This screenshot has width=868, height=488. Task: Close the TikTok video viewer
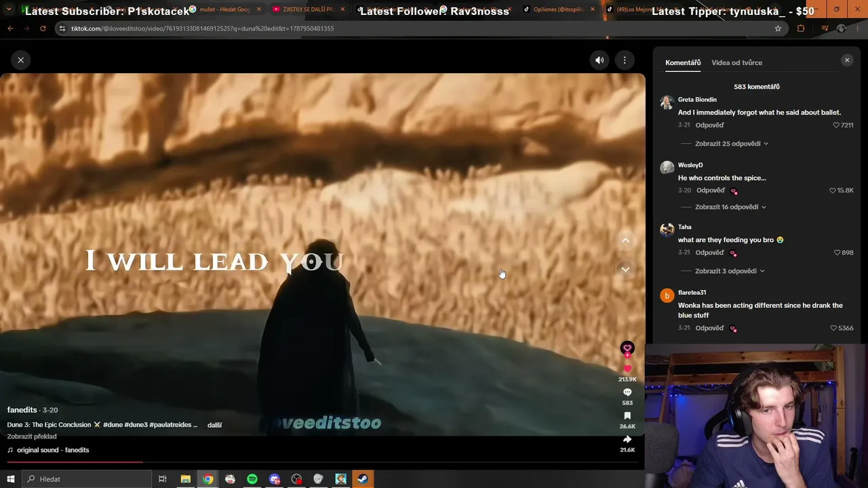[x=21, y=60]
